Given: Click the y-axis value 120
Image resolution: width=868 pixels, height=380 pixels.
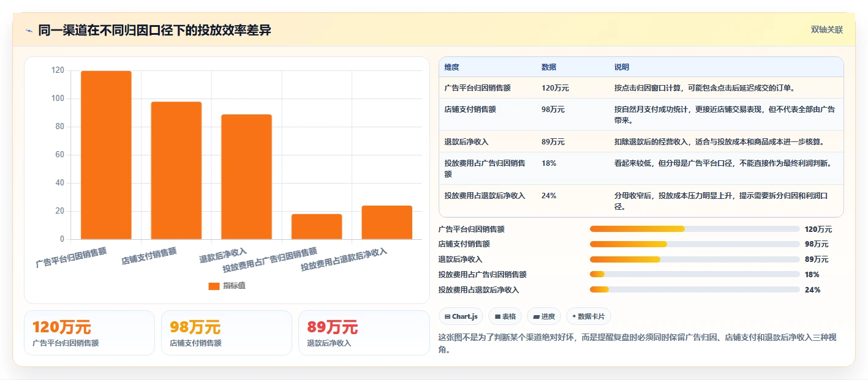Looking at the screenshot, I should (x=58, y=70).
